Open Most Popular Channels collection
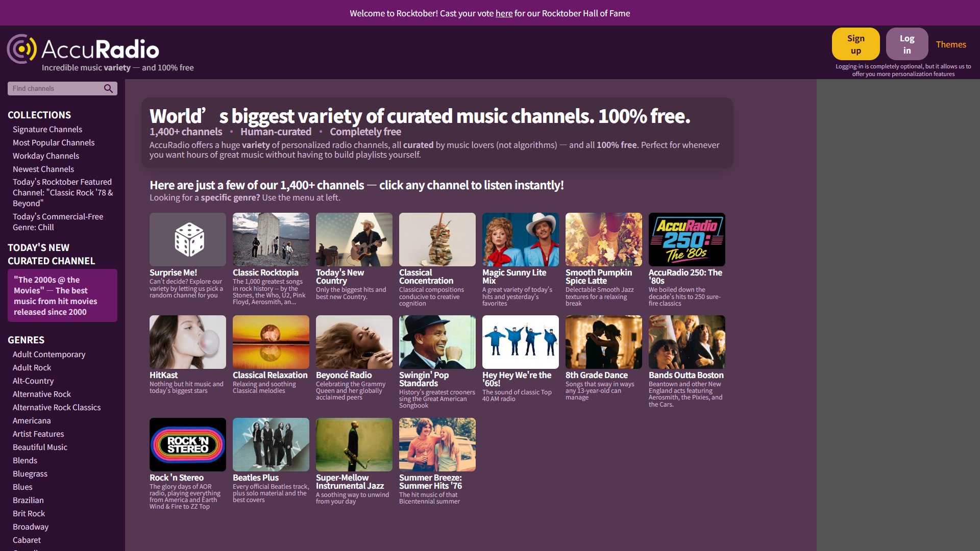 click(54, 143)
